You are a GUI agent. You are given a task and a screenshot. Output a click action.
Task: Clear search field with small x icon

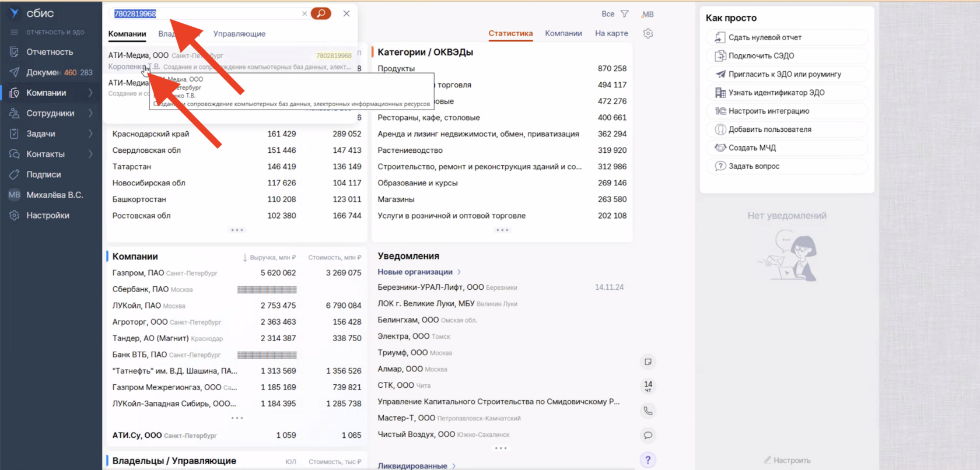(304, 13)
